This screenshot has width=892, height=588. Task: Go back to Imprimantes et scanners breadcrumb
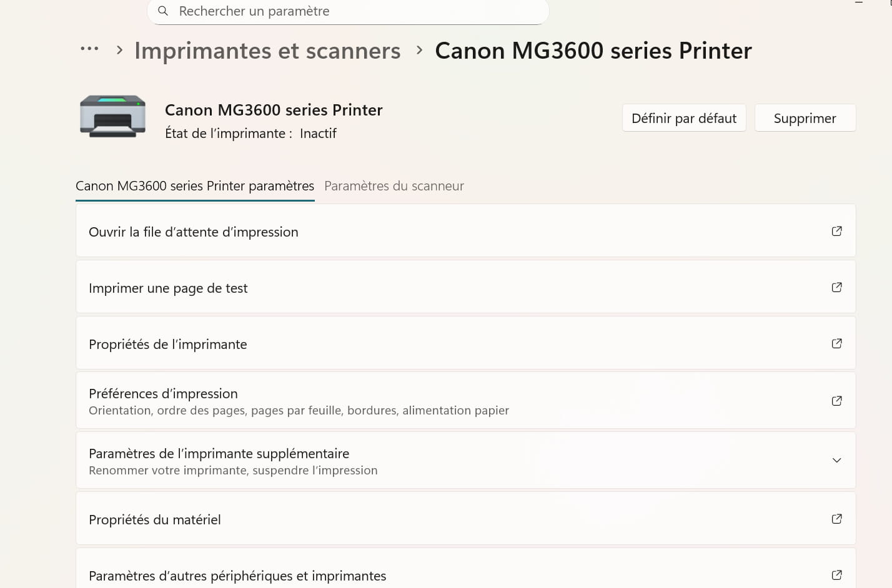pos(267,51)
